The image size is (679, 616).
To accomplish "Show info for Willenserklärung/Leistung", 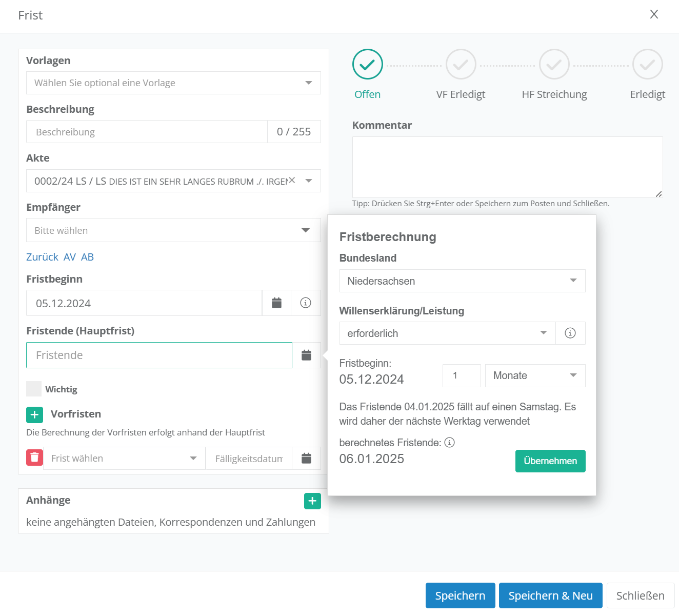I will [570, 333].
